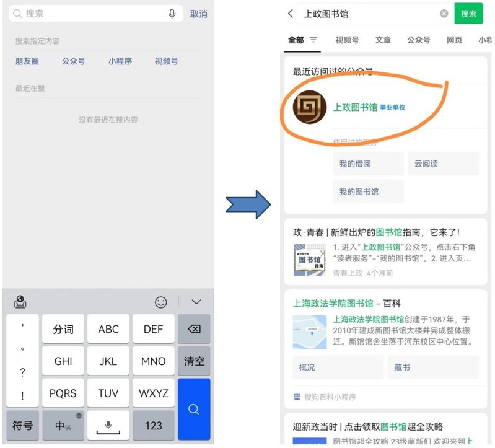This screenshot has height=448, width=495.
Task: Open 上政图书馆 account name link
Action: (x=355, y=107)
